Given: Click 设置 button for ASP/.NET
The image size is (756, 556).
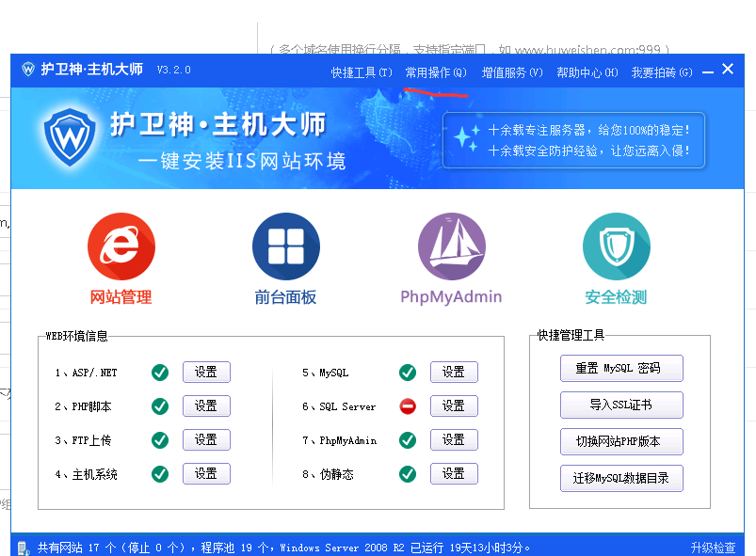Looking at the screenshot, I should [x=206, y=372].
